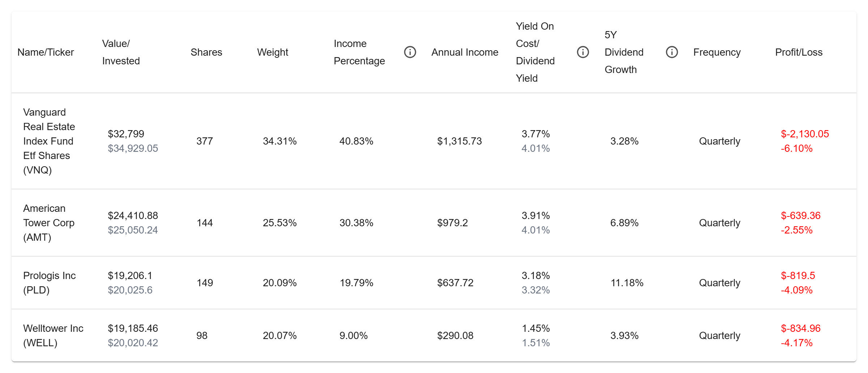Click the Profit/Loss column header
Screen dimensions: 868x373
(x=799, y=52)
